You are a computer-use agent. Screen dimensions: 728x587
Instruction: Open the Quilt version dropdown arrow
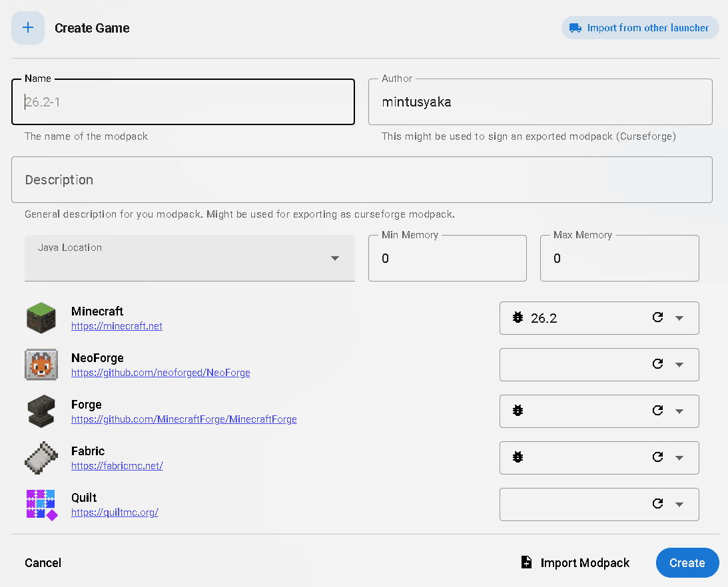(x=679, y=504)
